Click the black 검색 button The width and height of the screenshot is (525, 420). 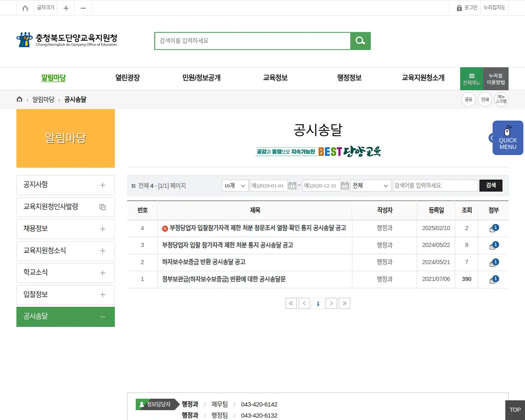[x=491, y=185]
